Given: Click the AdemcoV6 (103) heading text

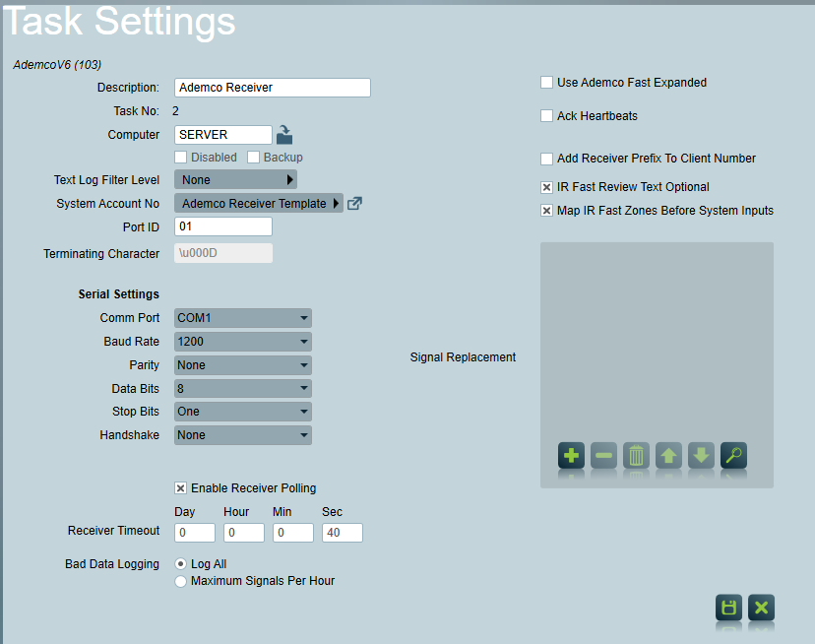Looking at the screenshot, I should [57, 65].
